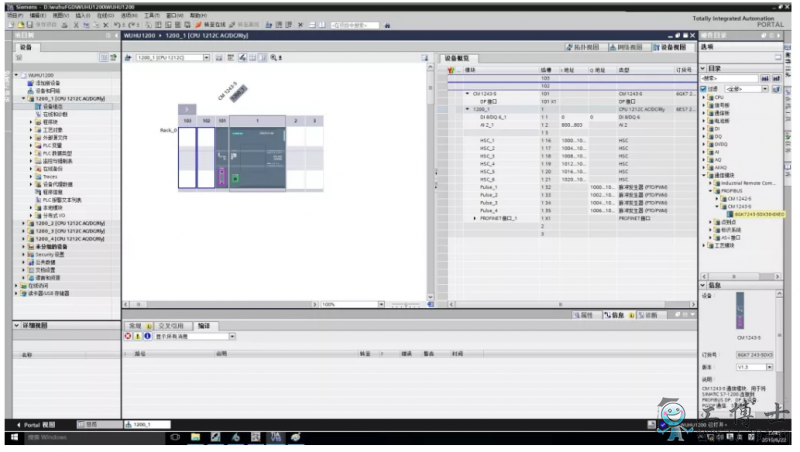Expand the 1200_2 [CPU 1212C] tree node
The height and width of the screenshot is (452, 800).
(23, 223)
